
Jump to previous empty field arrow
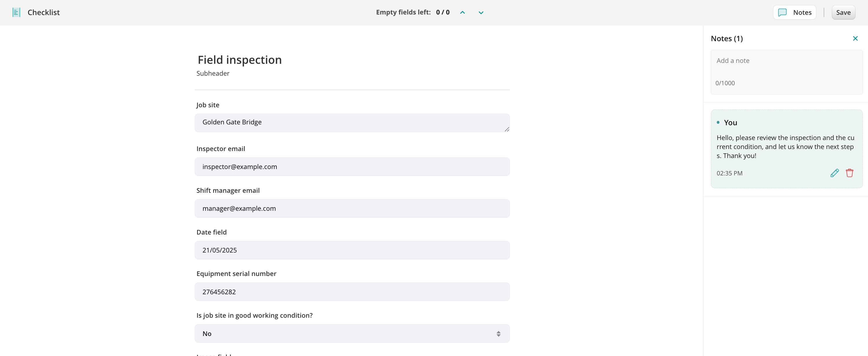pyautogui.click(x=462, y=12)
